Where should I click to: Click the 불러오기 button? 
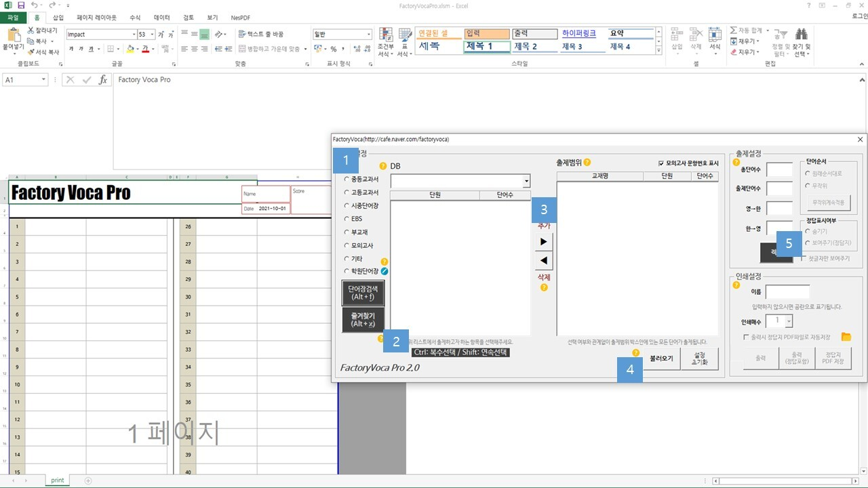tap(661, 359)
